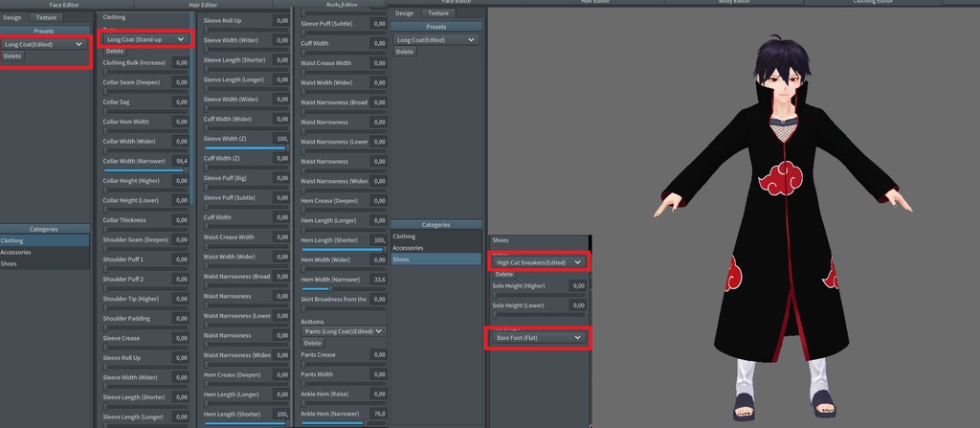980x428 pixels.
Task: Select the highlighted Clothing category in left panel
Action: tap(44, 241)
